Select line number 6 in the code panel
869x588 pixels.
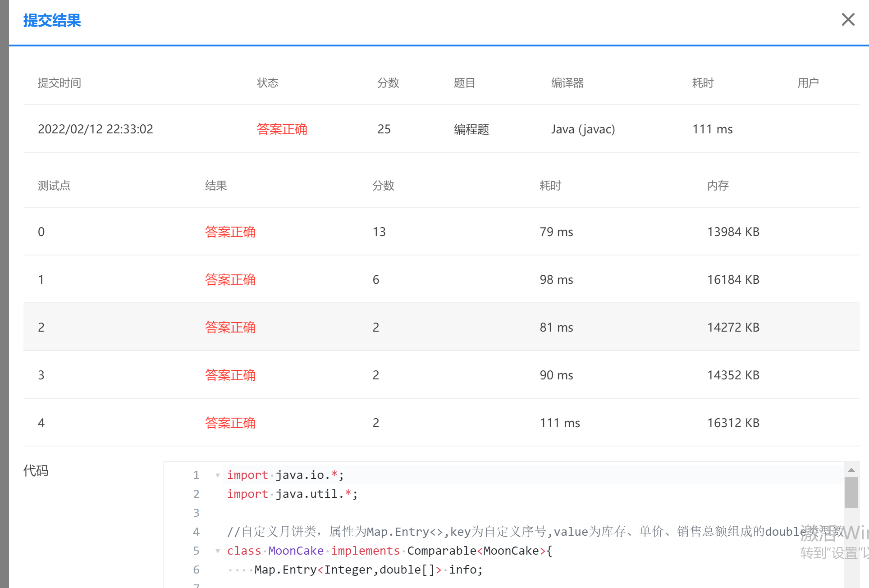point(196,570)
